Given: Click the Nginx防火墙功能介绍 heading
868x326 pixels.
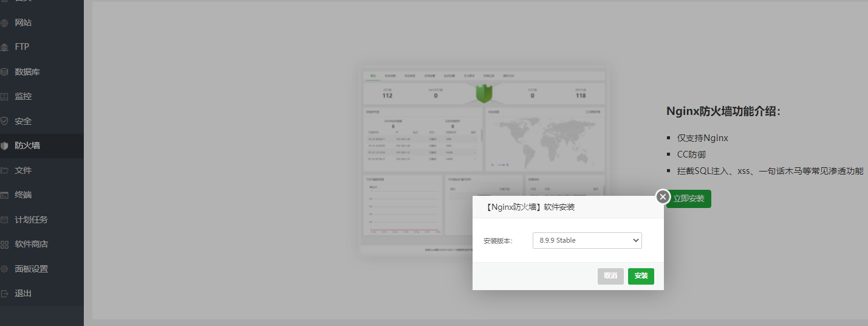Looking at the screenshot, I should click(x=723, y=111).
